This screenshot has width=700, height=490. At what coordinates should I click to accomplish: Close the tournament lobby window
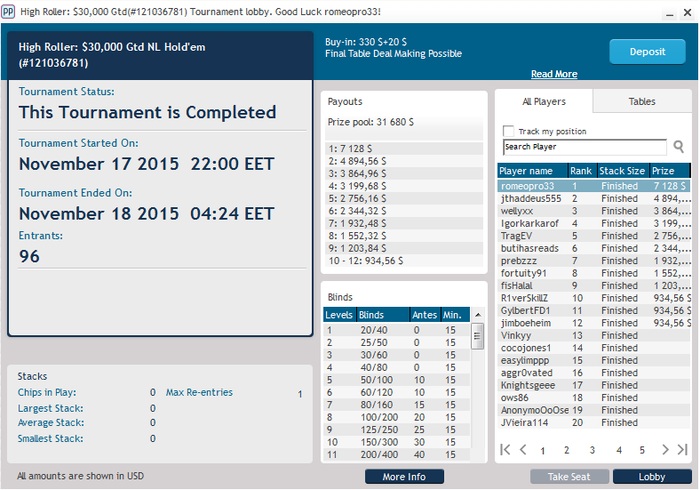point(688,12)
